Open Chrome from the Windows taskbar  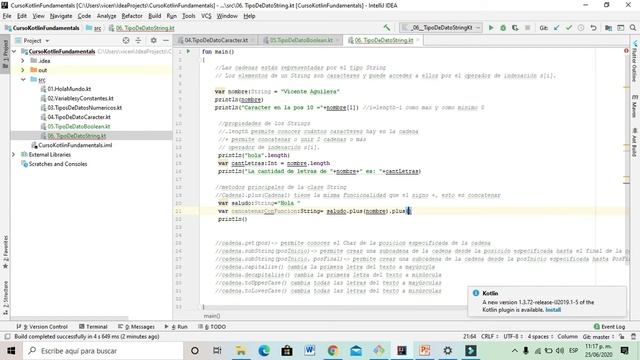click(x=333, y=351)
